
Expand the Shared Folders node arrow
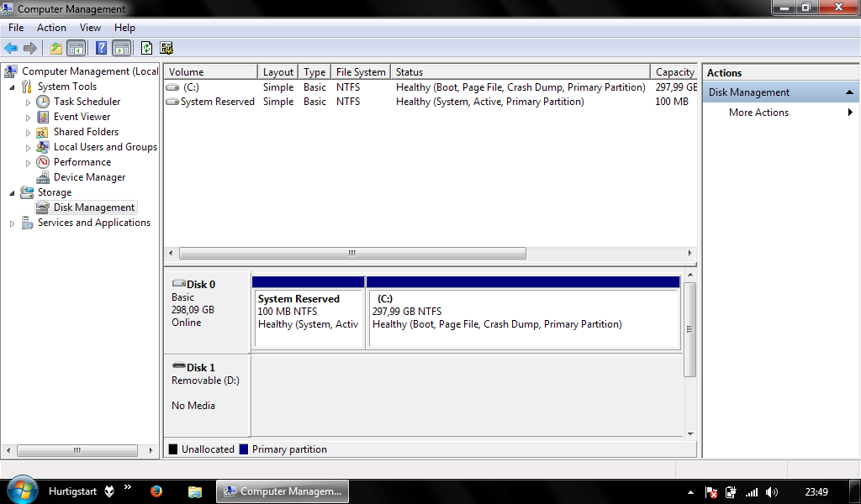(x=28, y=132)
